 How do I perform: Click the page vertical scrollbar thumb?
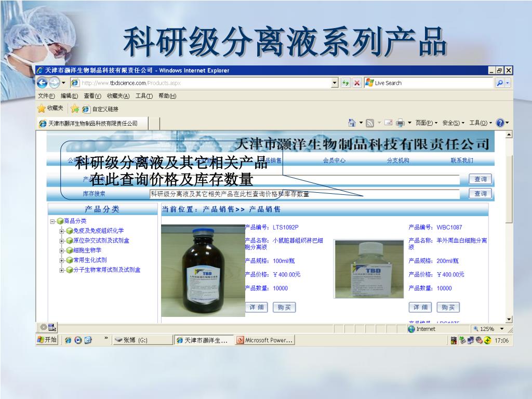(509, 189)
